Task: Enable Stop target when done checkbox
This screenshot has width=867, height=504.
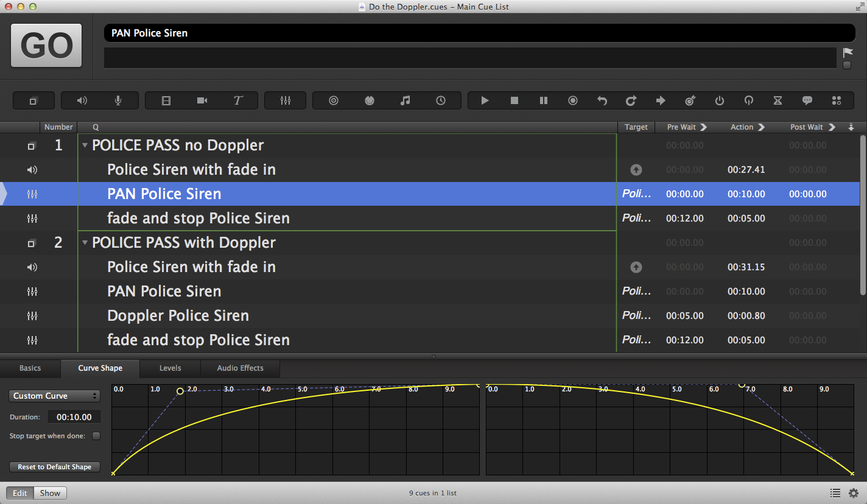Action: click(x=96, y=436)
